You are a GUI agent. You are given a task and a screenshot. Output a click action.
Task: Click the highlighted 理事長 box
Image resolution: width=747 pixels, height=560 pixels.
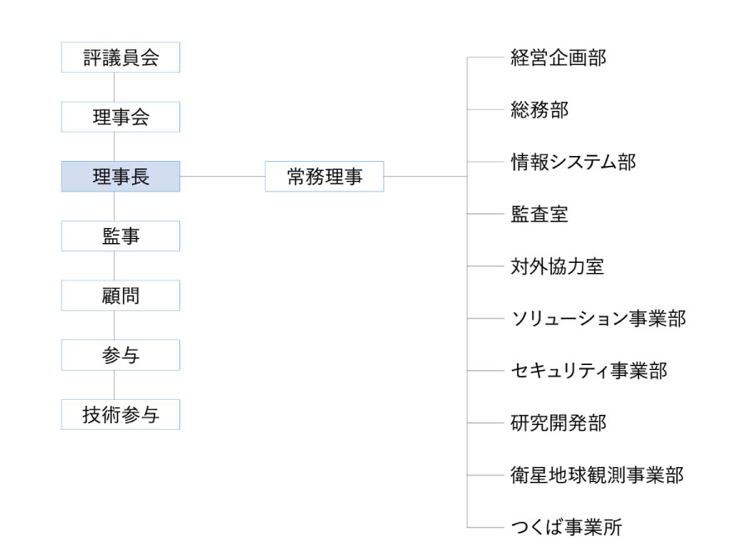click(120, 176)
